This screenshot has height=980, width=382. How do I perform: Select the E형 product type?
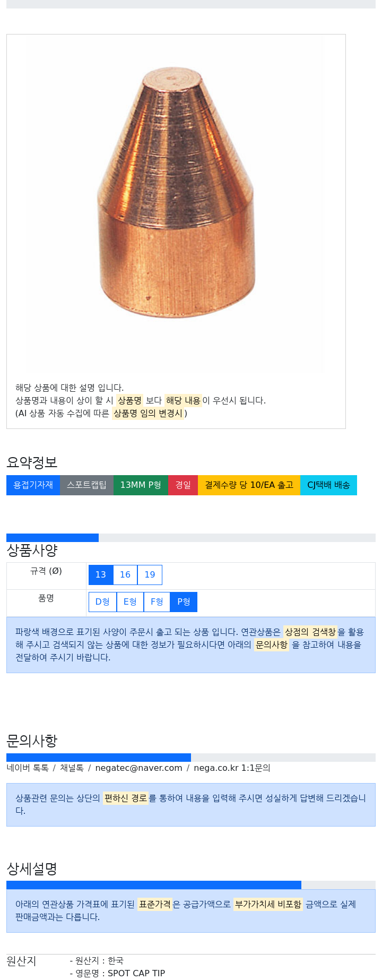pyautogui.click(x=130, y=602)
